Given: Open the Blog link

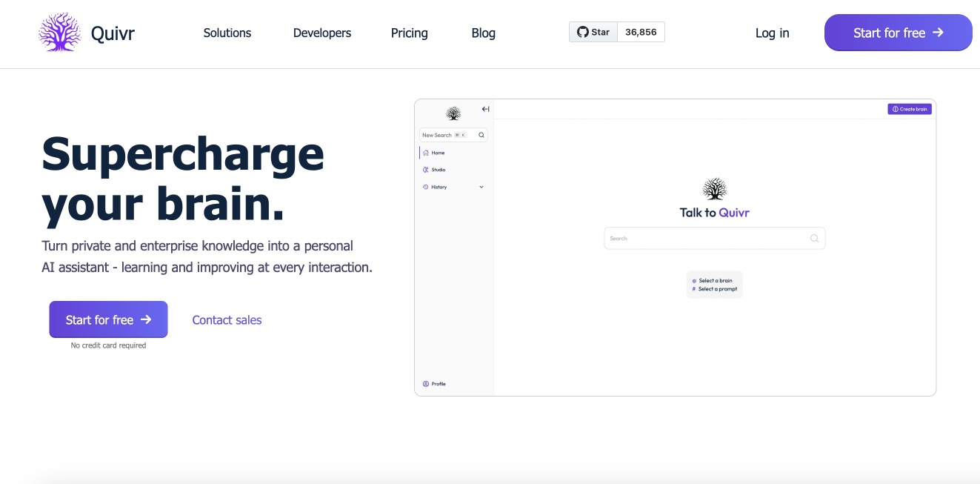Looking at the screenshot, I should click(484, 33).
